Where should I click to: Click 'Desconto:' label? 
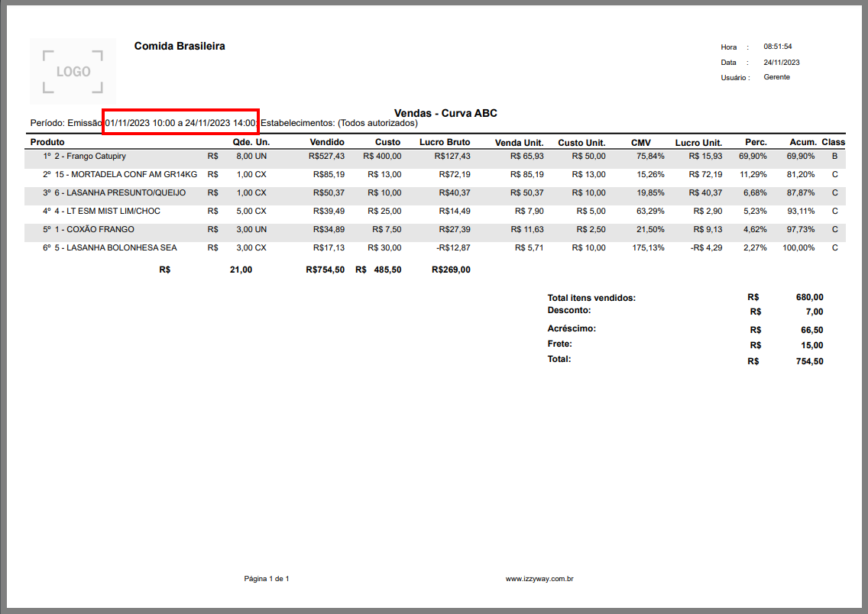(x=569, y=310)
